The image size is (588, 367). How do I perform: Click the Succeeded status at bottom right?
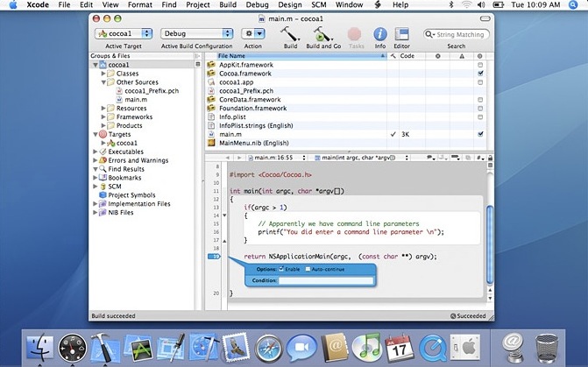(x=468, y=316)
